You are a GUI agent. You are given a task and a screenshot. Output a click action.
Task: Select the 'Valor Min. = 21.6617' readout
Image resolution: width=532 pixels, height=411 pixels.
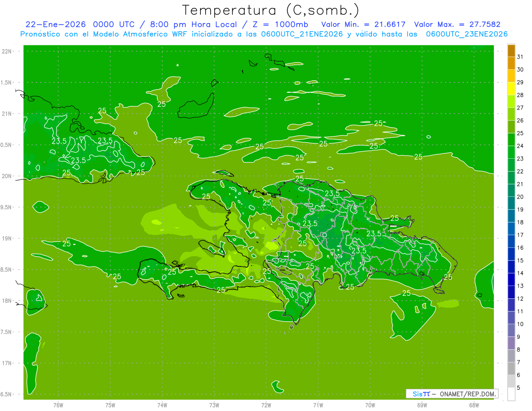pyautogui.click(x=364, y=24)
